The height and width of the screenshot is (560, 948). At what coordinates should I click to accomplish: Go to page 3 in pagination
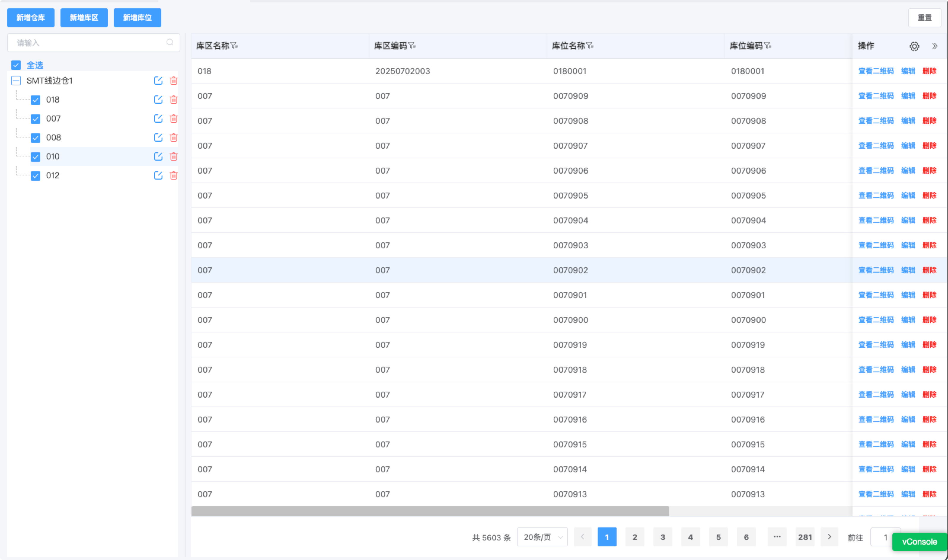click(x=663, y=537)
